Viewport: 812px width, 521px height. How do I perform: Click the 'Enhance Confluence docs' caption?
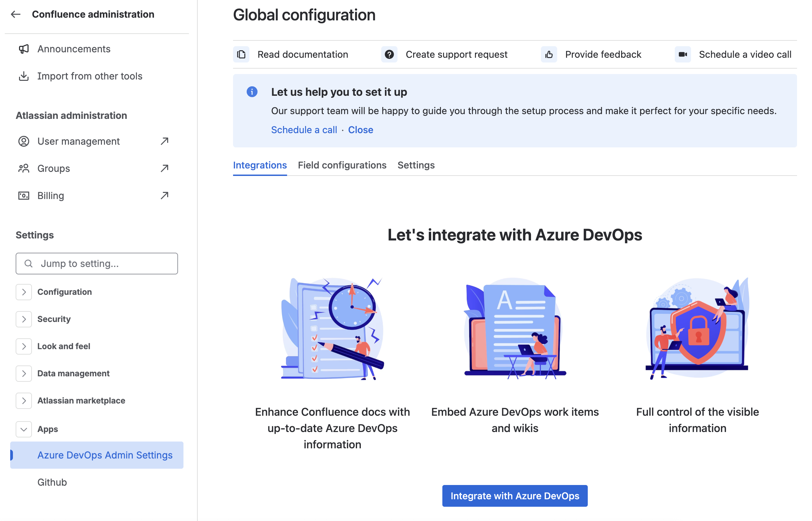tap(333, 428)
